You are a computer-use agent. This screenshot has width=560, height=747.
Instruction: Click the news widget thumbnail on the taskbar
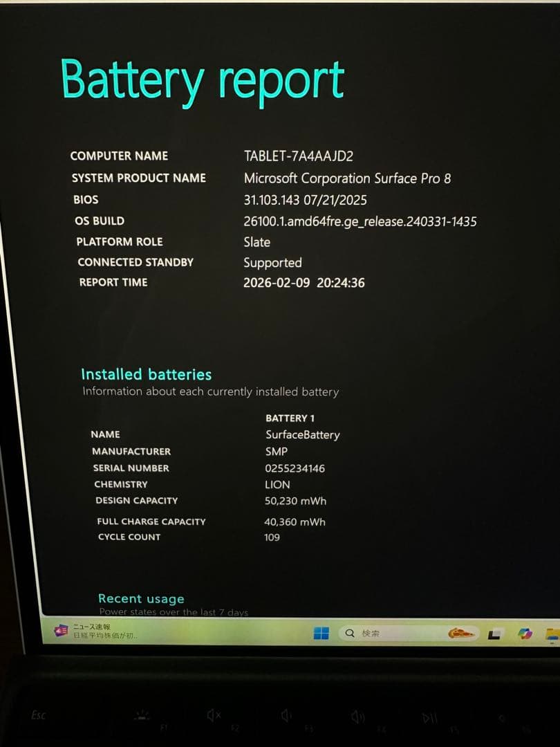(61, 630)
